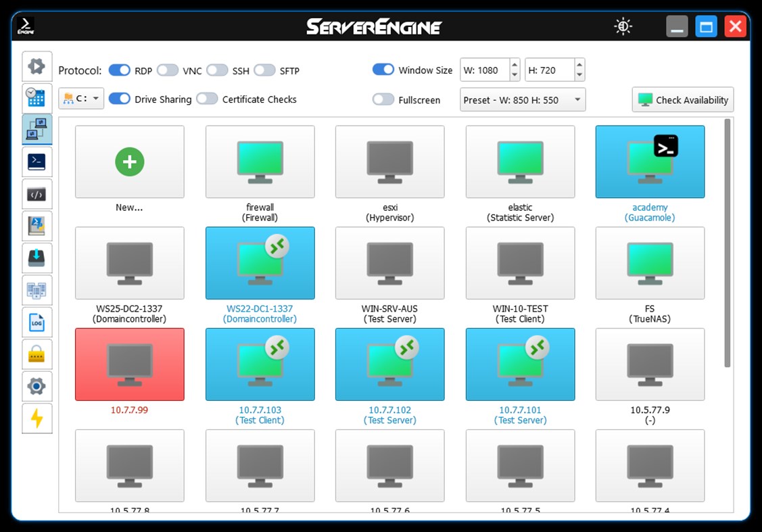Screen dimensions: 762x532
Task: Click the host 10.7.7.99 tile
Action: tap(129, 364)
